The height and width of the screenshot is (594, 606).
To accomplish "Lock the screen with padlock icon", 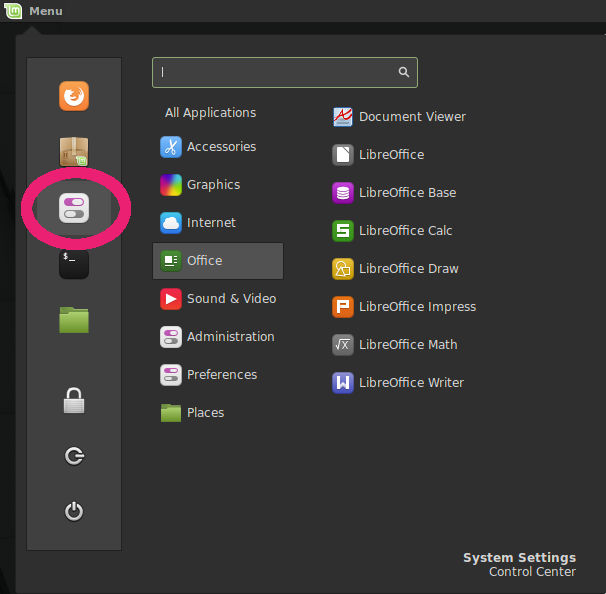I will pos(74,400).
